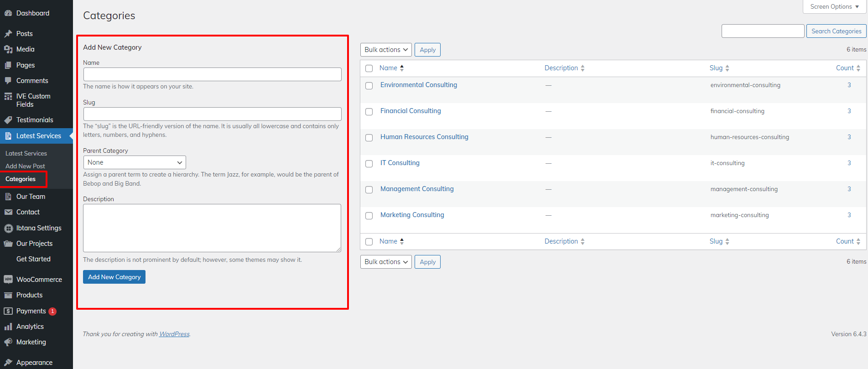Screen dimensions: 868x369
Task: Open Add New Post submenu item
Action: pos(25,166)
